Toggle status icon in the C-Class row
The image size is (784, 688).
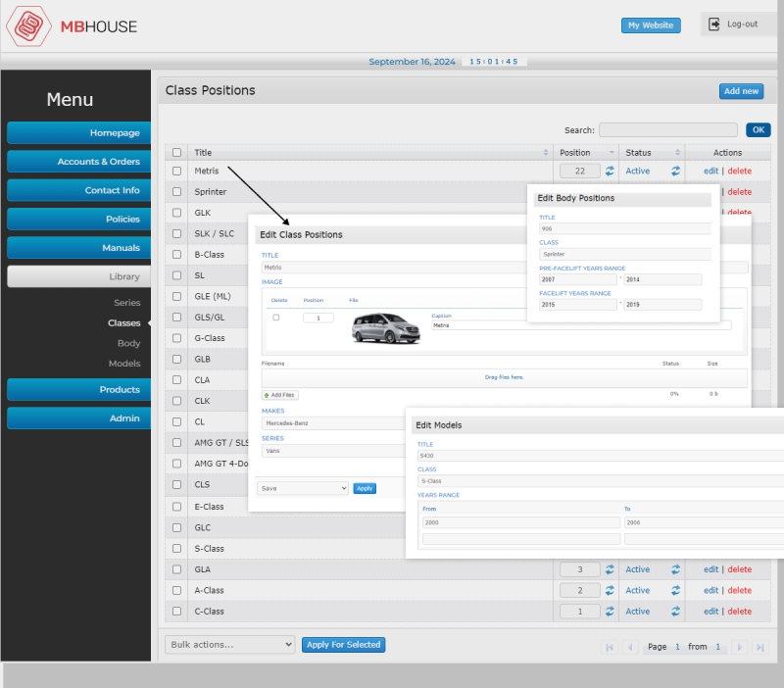pyautogui.click(x=675, y=612)
